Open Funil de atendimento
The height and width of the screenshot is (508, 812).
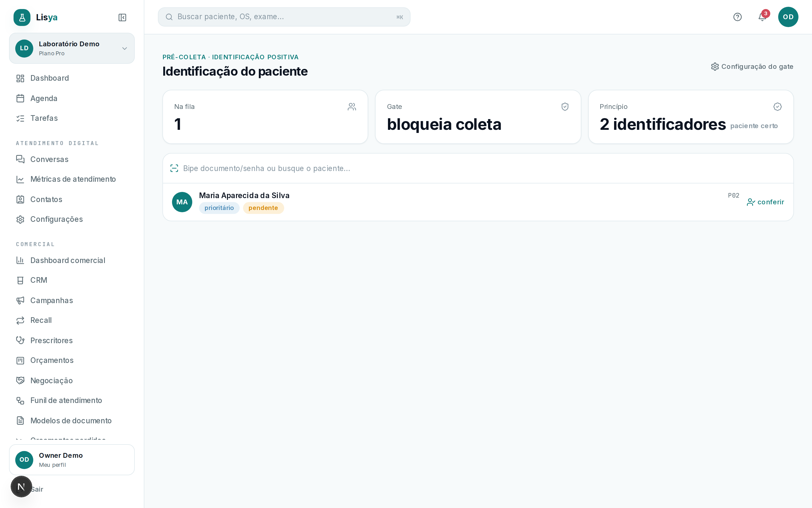(72, 400)
